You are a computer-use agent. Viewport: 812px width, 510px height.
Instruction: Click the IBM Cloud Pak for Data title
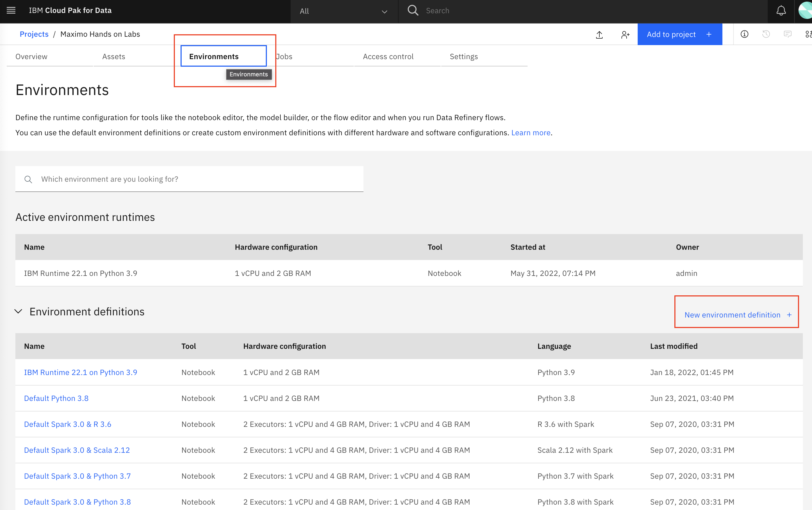pos(70,11)
